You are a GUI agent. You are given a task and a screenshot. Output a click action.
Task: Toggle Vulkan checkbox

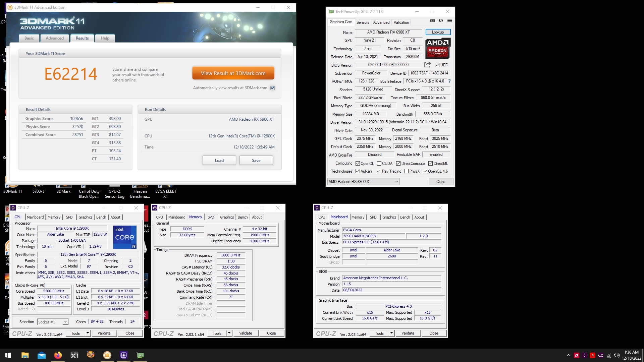[x=358, y=171]
